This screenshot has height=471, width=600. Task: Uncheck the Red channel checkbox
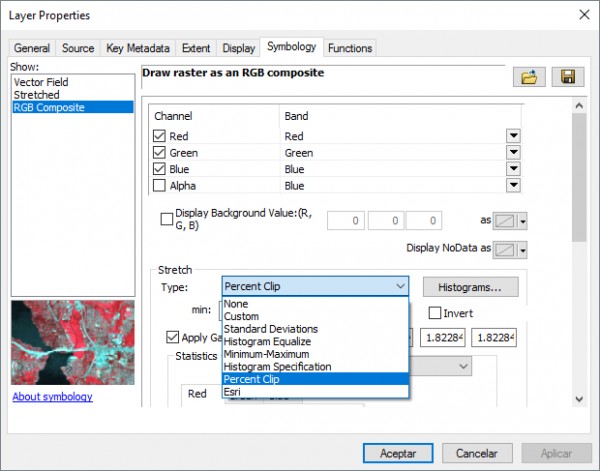pyautogui.click(x=159, y=136)
